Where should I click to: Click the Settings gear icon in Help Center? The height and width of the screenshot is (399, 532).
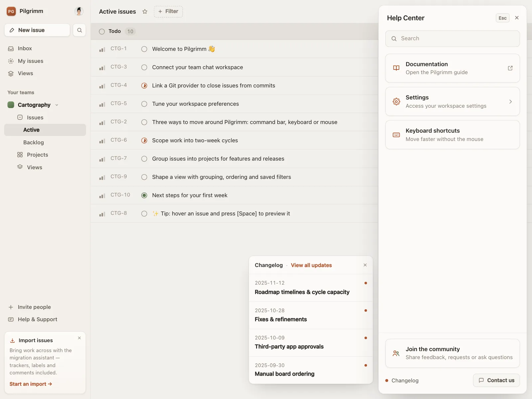[x=396, y=101]
